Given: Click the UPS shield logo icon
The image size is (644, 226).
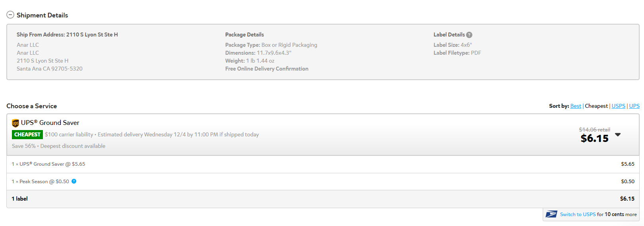Looking at the screenshot, I should pos(15,123).
